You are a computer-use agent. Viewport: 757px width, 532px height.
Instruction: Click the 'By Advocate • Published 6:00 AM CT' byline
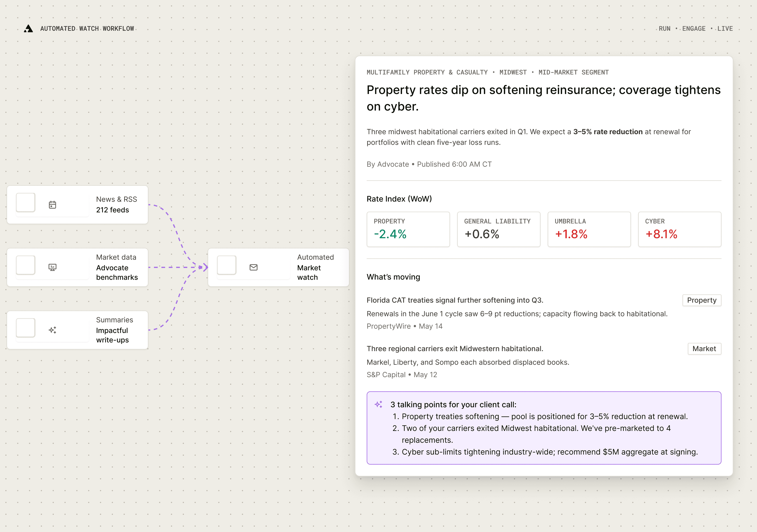click(x=429, y=164)
